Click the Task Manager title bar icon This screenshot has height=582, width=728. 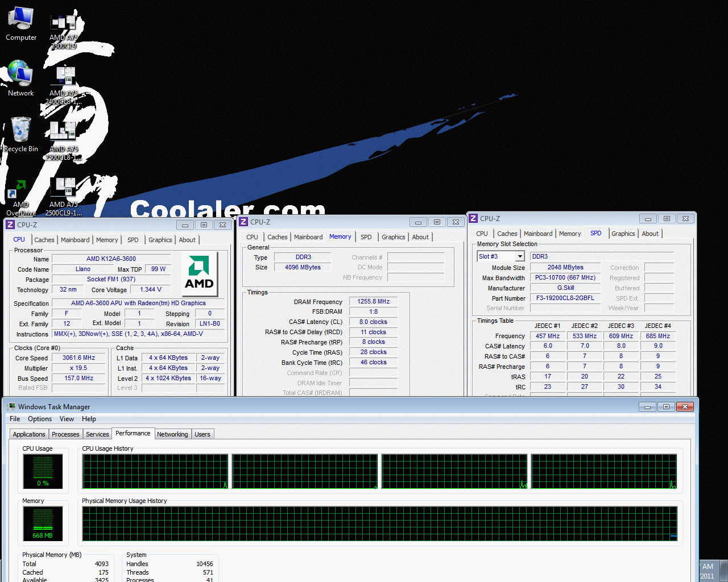11,407
